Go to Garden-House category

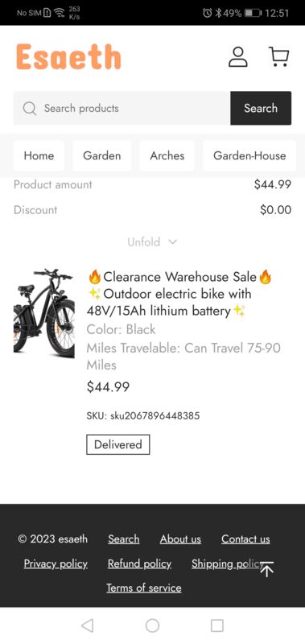pyautogui.click(x=249, y=155)
